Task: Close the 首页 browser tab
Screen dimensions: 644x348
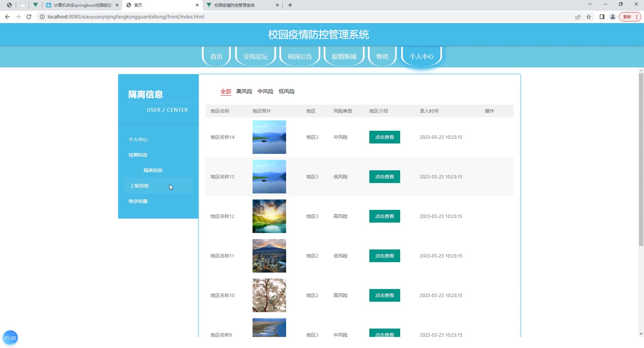Action: (197, 5)
